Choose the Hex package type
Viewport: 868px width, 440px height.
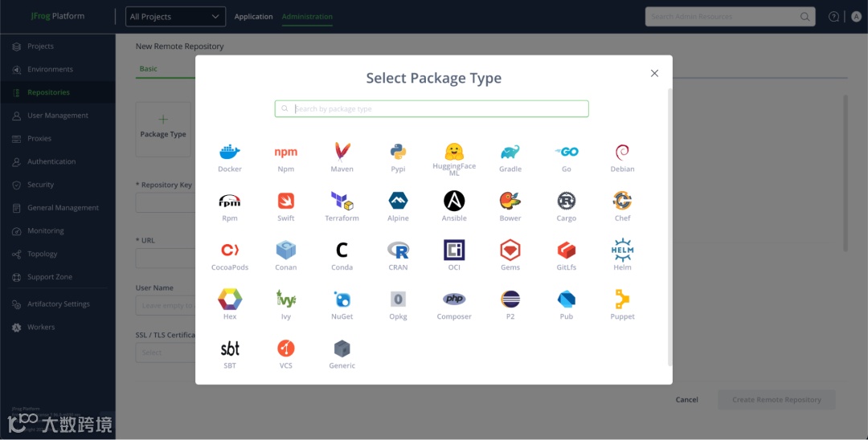230,306
